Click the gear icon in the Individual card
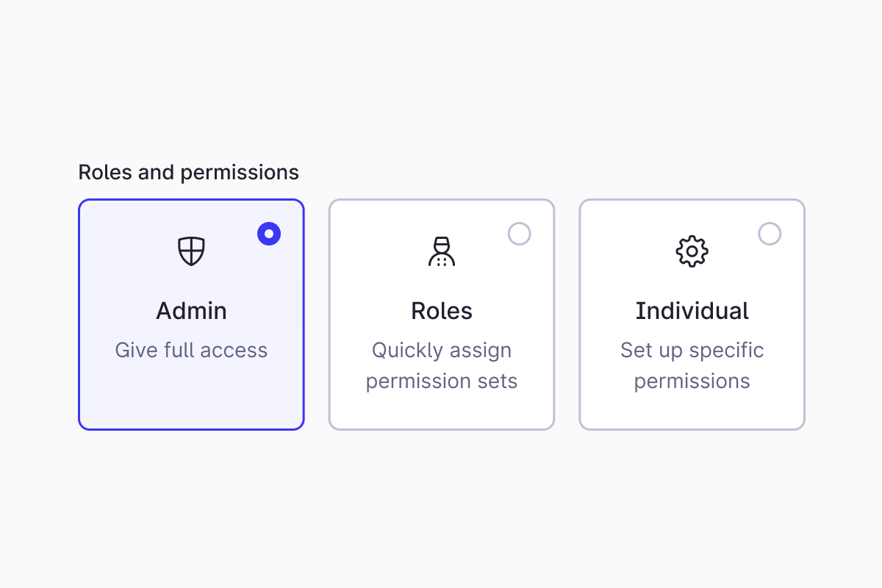The image size is (882, 588). click(x=692, y=251)
